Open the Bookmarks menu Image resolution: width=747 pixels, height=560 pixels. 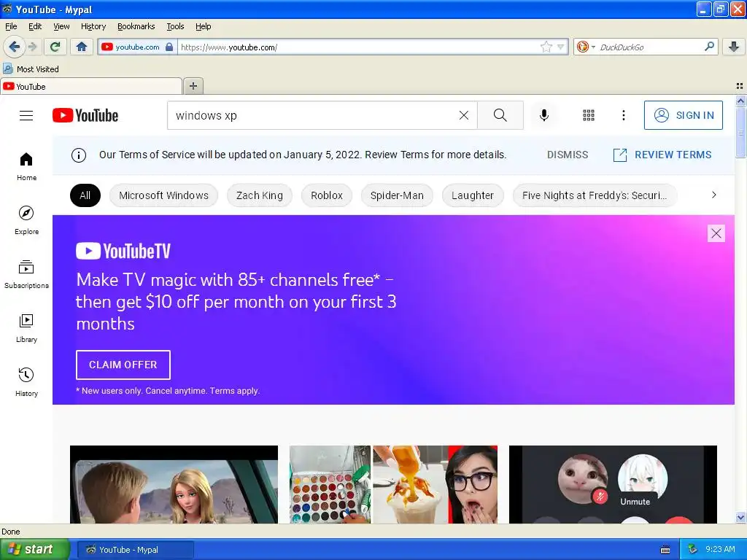[136, 26]
